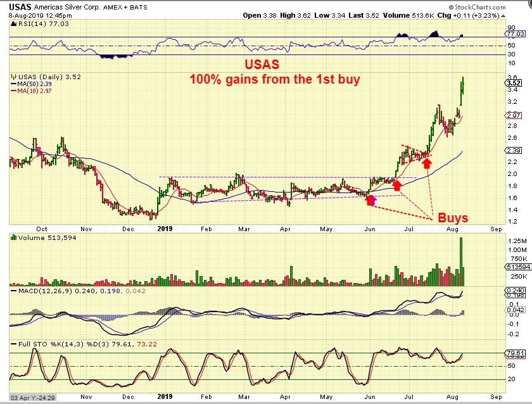Image resolution: width=532 pixels, height=404 pixels.
Task: Click the tallest August volume spike bar
Action: pos(461,262)
